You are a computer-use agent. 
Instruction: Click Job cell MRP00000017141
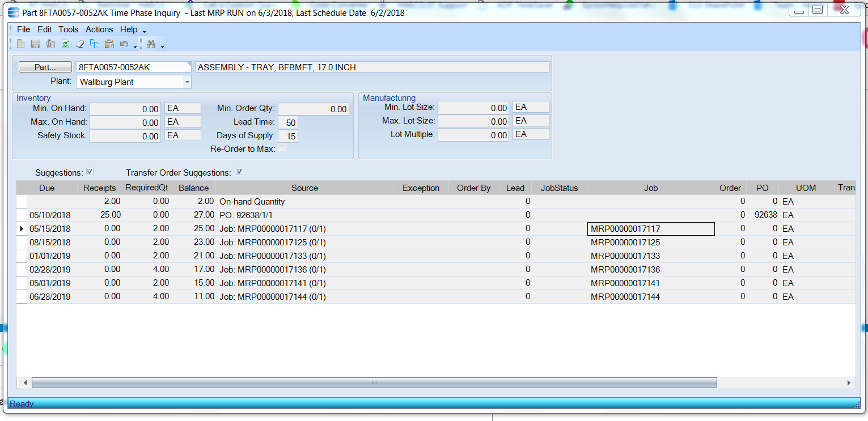pyautogui.click(x=651, y=283)
